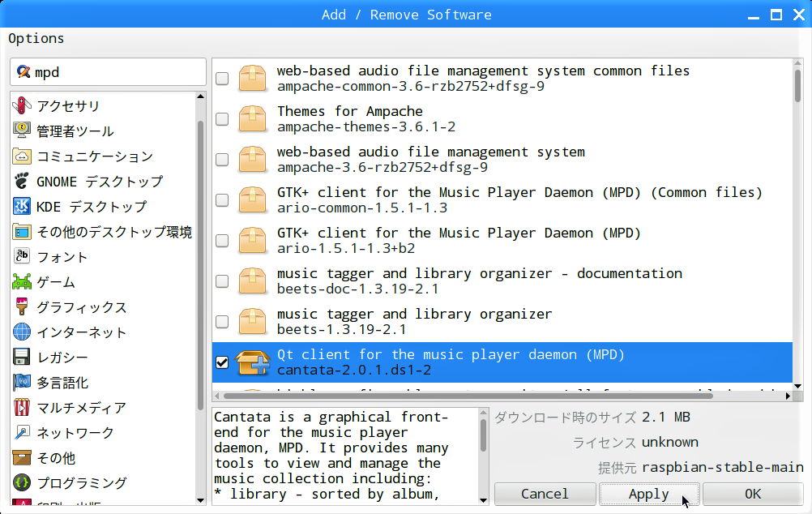Click package icon for ario-common
The image size is (812, 514).
tap(252, 199)
